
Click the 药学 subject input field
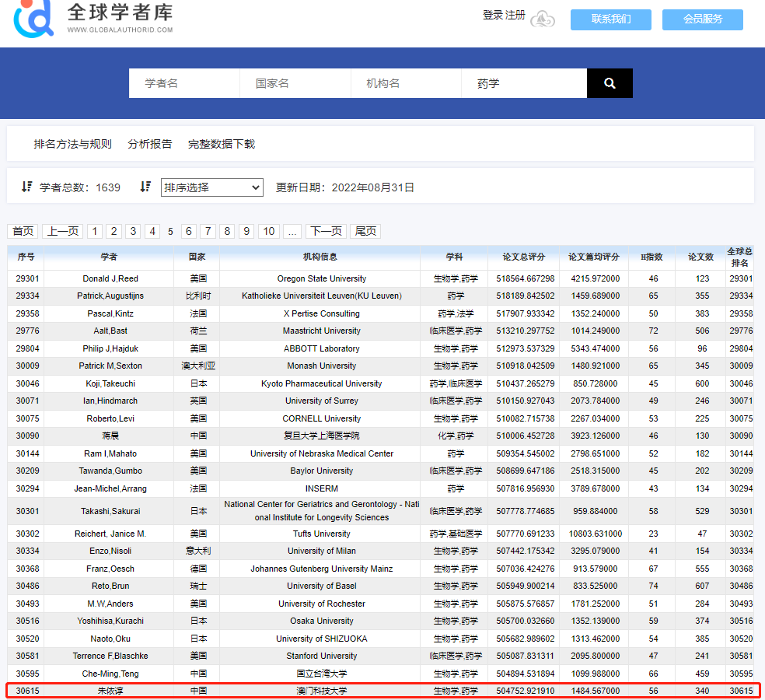(523, 83)
